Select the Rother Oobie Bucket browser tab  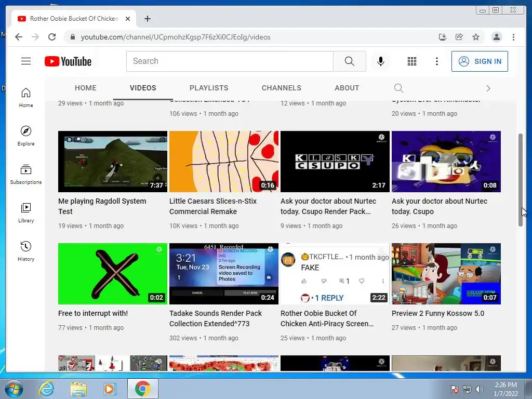tap(74, 19)
